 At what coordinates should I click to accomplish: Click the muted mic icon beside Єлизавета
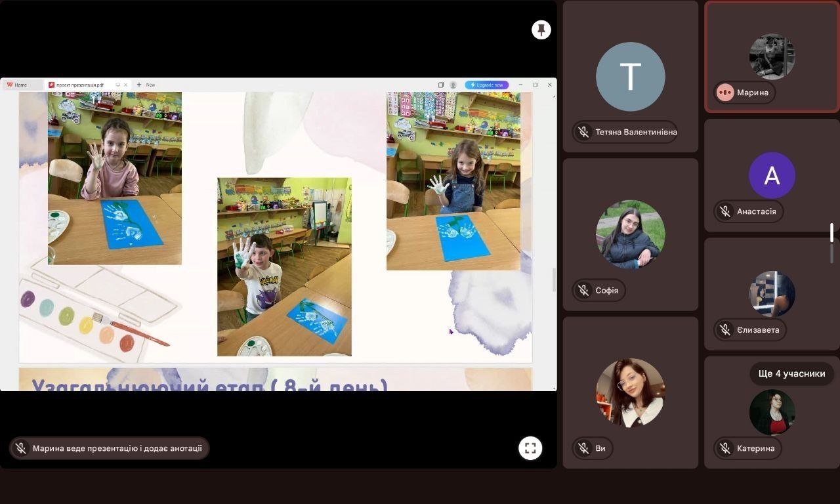pyautogui.click(x=725, y=329)
